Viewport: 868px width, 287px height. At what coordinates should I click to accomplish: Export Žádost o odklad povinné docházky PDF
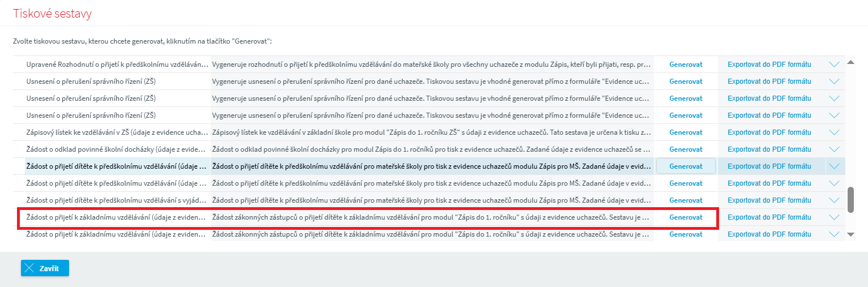coord(769,149)
